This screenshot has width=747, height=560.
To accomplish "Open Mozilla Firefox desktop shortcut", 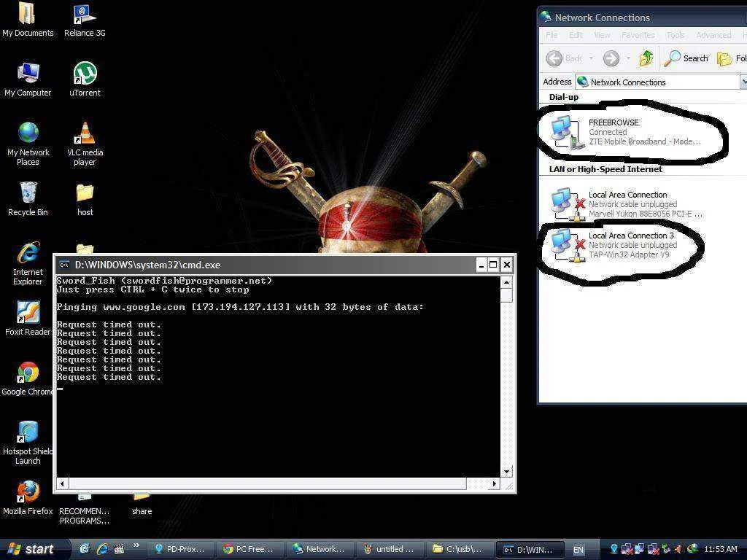I will coord(28,498).
